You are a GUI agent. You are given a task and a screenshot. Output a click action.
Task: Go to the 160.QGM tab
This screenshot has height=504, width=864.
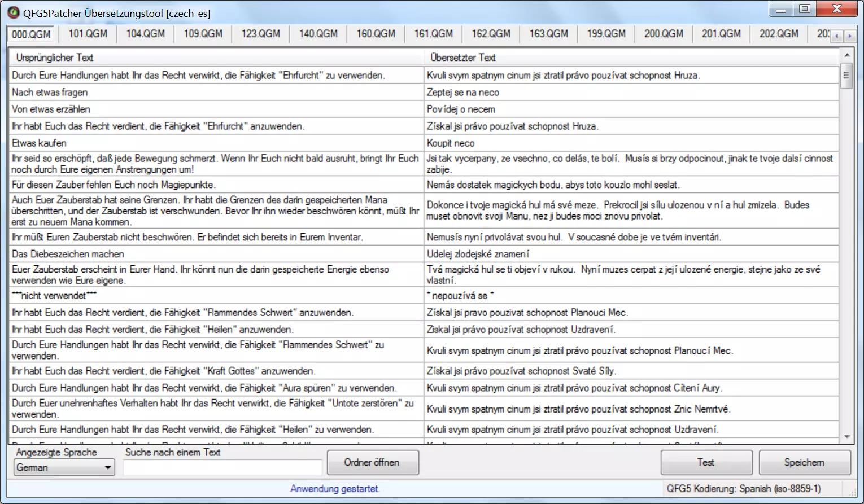376,34
